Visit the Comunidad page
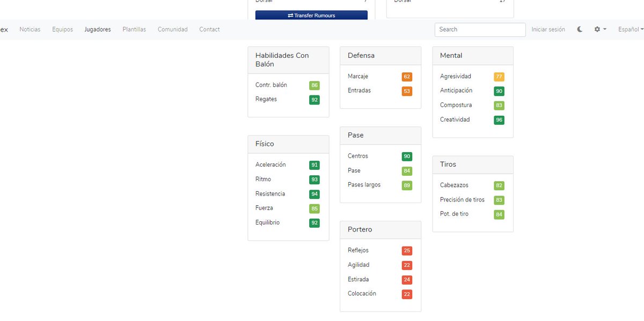Viewport: 644px width, 321px height. (x=173, y=29)
